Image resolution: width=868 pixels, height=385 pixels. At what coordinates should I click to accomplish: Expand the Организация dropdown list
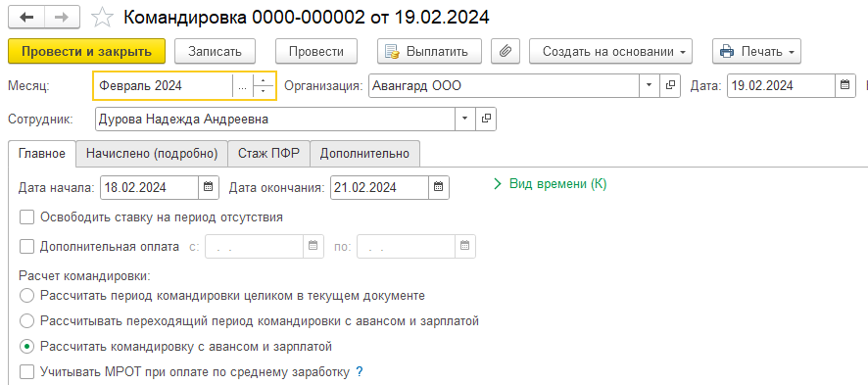pos(650,85)
